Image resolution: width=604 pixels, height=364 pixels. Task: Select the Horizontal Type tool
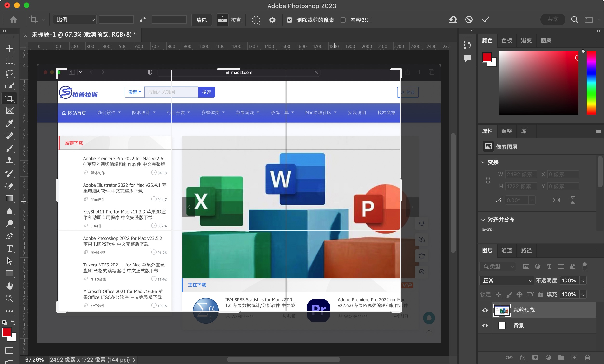[9, 248]
